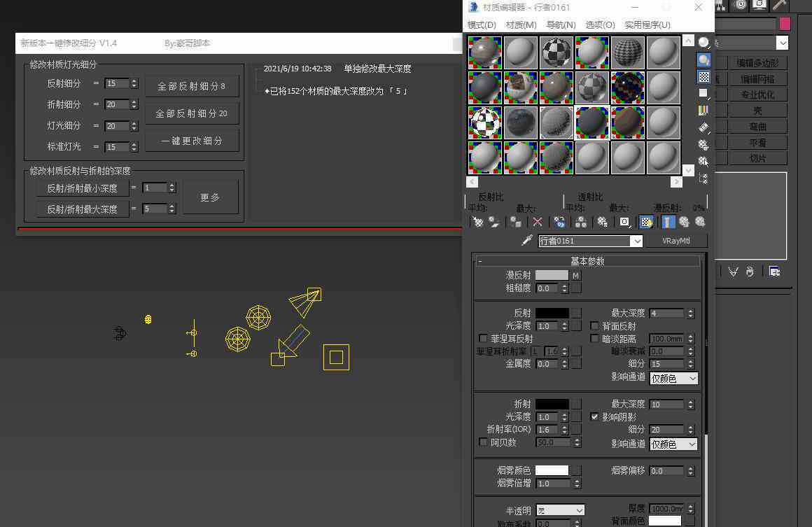Toggle the backlight icon in Material Editor
The width and height of the screenshot is (812, 527).
[703, 59]
